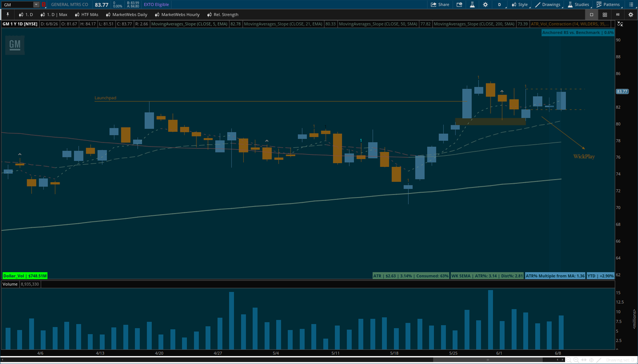Select the HTF MAs chart style
Viewport: 638px width, 364px height.
pos(87,15)
